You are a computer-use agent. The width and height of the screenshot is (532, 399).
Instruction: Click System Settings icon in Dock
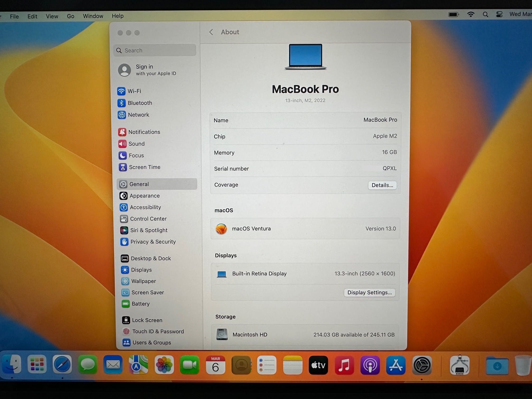point(422,365)
